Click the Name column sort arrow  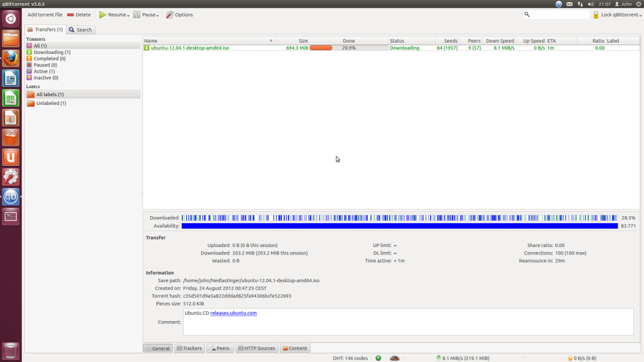(x=272, y=40)
